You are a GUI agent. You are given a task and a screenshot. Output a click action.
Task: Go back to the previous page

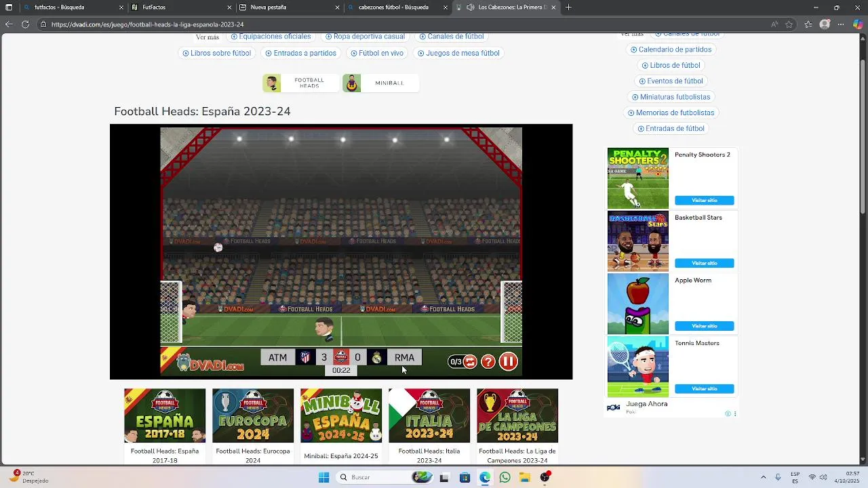coord(9,24)
